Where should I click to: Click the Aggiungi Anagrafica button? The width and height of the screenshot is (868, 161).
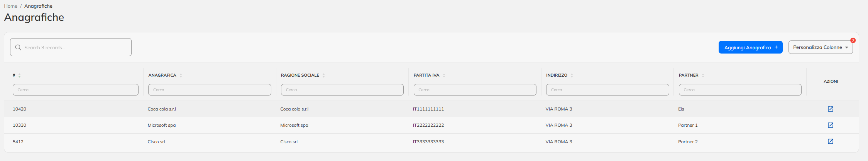pos(750,47)
